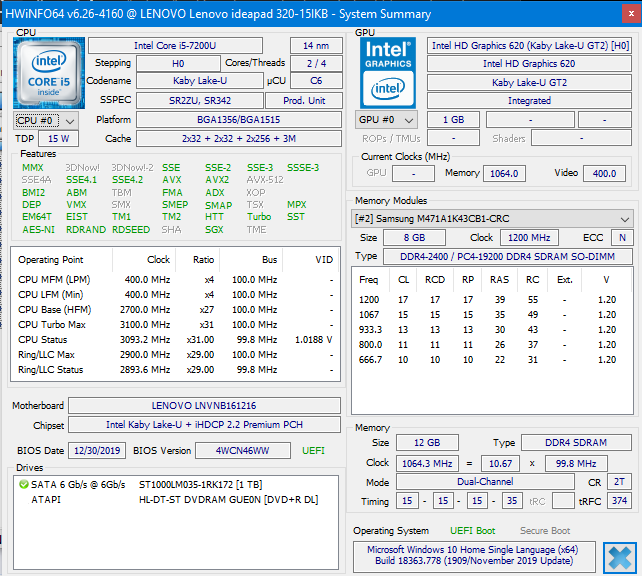
Task: Select the HL-DT-ST DVDRAM drive entry
Action: pos(226,499)
